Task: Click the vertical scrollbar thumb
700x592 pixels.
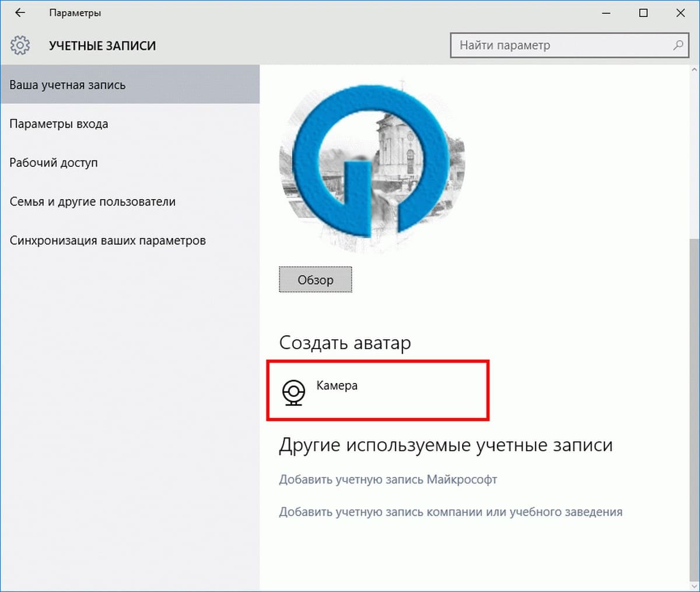Action: coord(694,409)
